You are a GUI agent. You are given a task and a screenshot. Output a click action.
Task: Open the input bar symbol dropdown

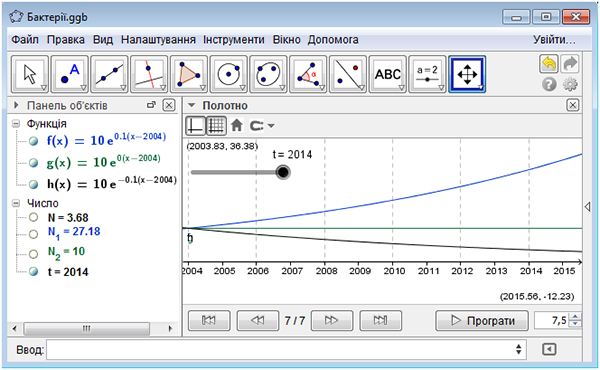click(x=518, y=349)
